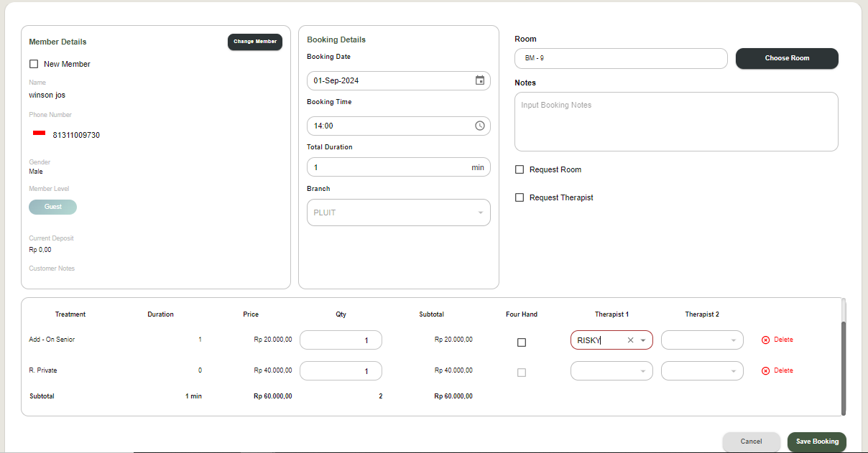Screen dimensions: 868x453
Task: Open Therapist 2 dropdown for Add - On Senior
Action: pos(733,340)
